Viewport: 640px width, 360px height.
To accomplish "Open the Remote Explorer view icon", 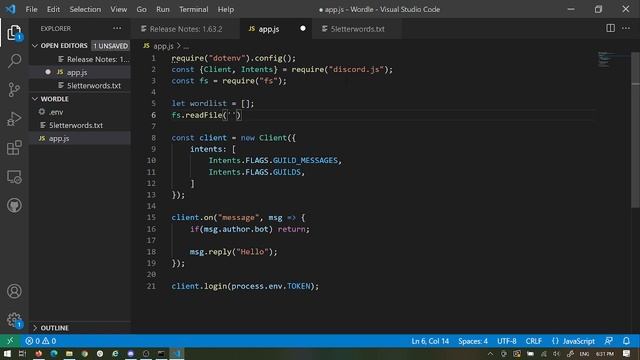I will point(14,177).
